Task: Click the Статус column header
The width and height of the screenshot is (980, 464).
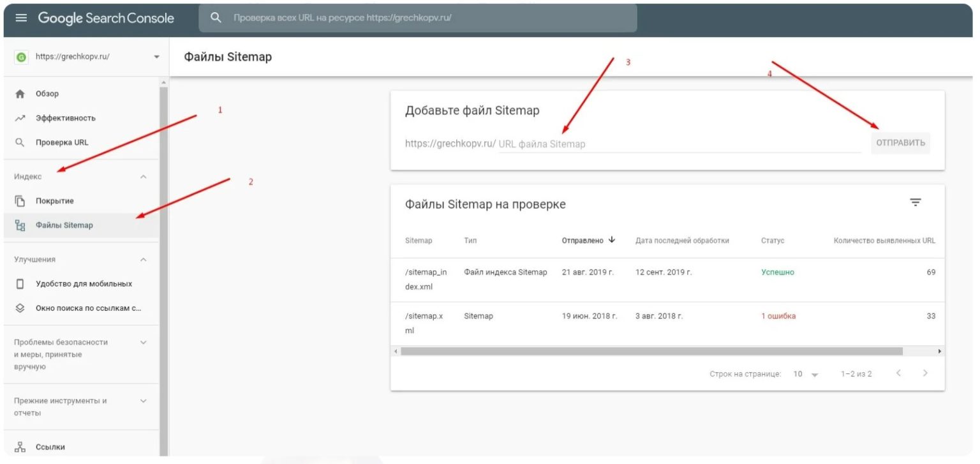Action: tap(773, 241)
